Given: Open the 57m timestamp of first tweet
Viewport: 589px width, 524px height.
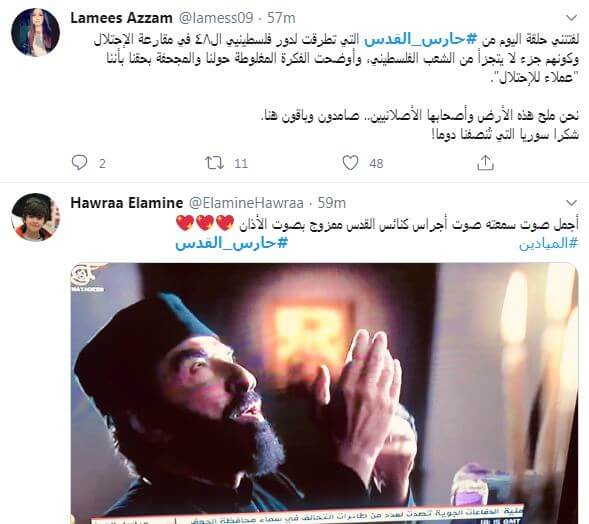Looking at the screenshot, I should pyautogui.click(x=281, y=18).
